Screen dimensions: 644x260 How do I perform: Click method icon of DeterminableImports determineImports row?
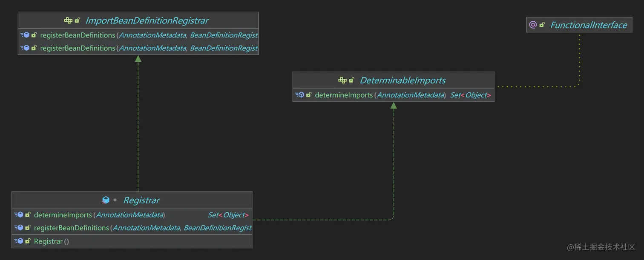point(300,95)
